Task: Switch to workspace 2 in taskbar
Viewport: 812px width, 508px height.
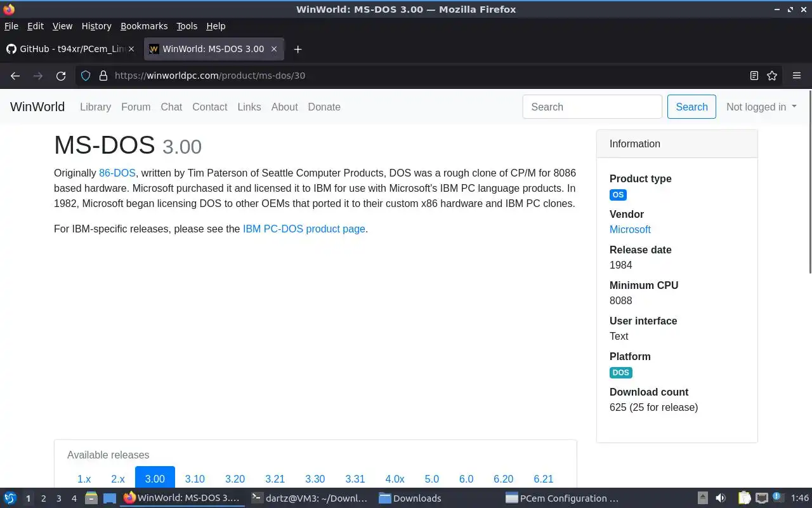Action: (x=43, y=498)
